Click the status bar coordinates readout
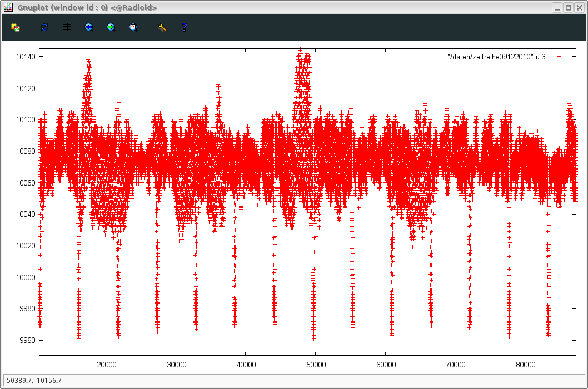The width and height of the screenshot is (588, 389). [x=34, y=381]
